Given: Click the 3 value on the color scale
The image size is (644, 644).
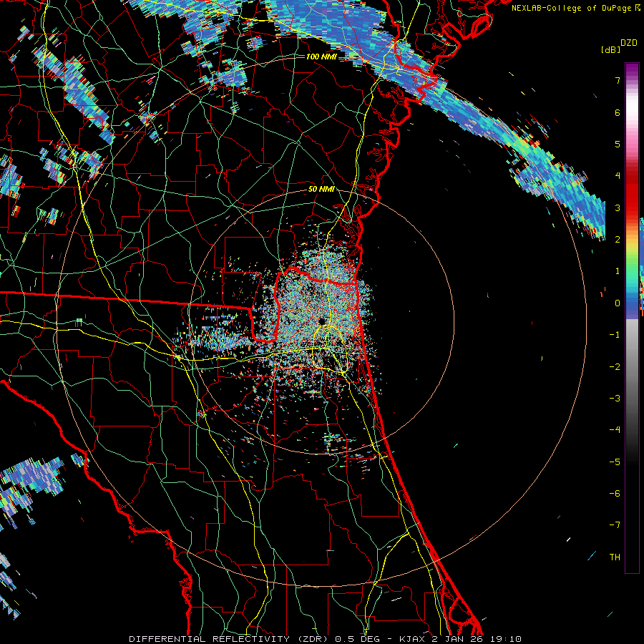Looking at the screenshot, I should (x=618, y=208).
